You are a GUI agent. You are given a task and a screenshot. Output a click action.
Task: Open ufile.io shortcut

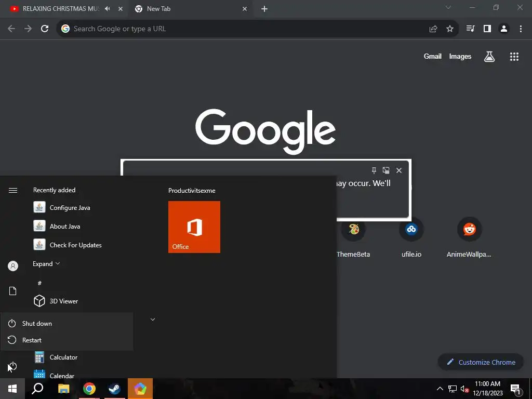(411, 238)
